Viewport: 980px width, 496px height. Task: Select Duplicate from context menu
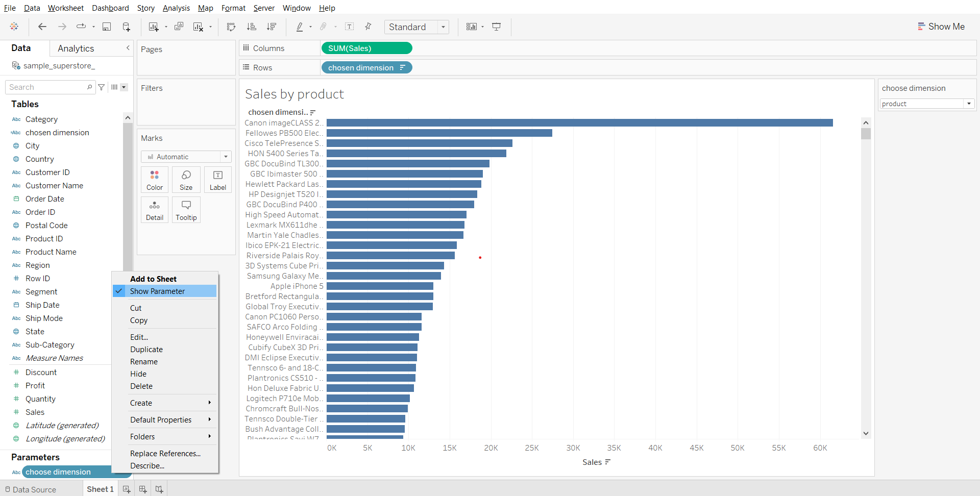pyautogui.click(x=146, y=350)
